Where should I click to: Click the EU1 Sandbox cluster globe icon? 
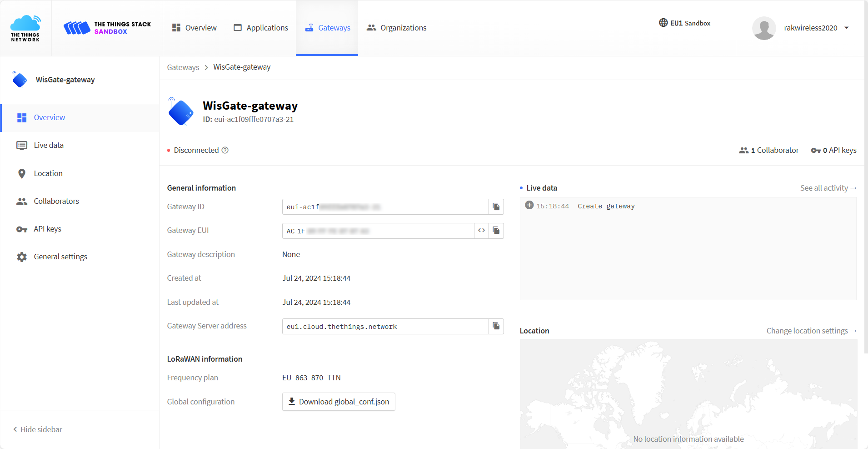[663, 23]
